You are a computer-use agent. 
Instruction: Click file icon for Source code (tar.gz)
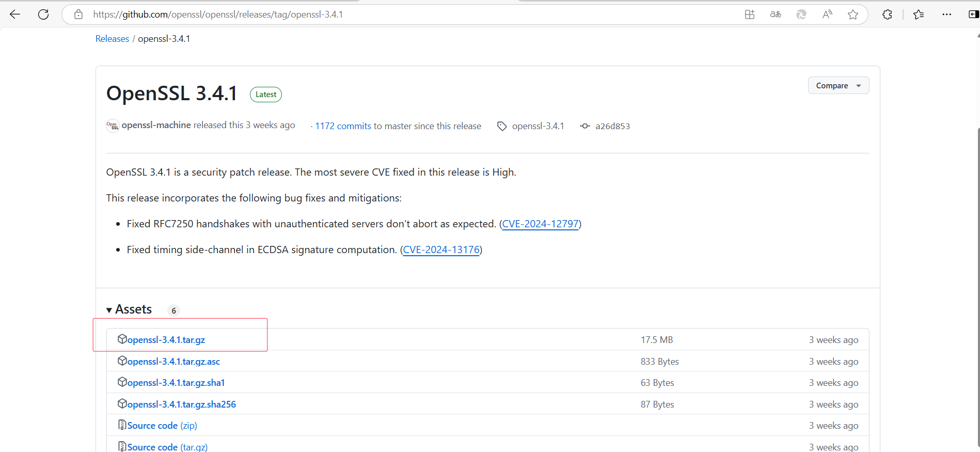pyautogui.click(x=122, y=446)
